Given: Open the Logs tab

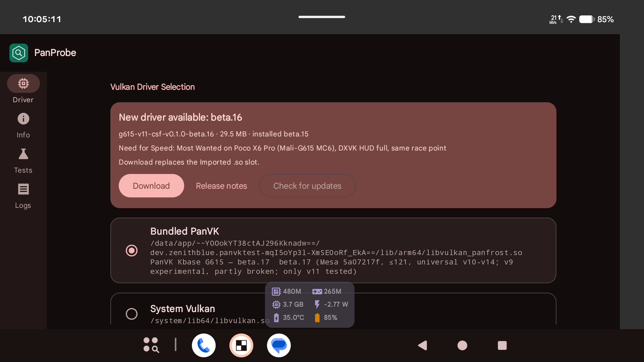Looking at the screenshot, I should pos(23,196).
